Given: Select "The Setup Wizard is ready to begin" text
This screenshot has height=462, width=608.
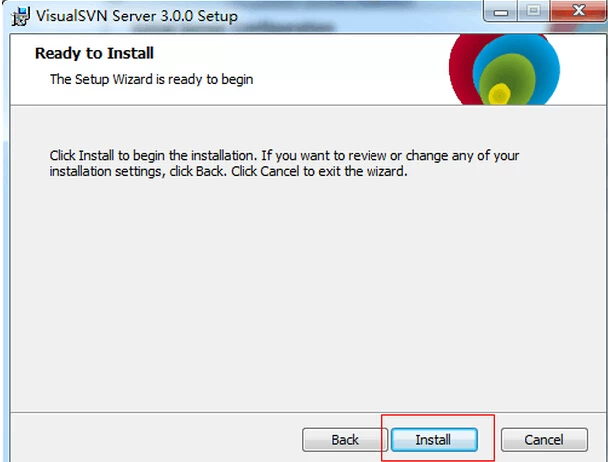Looking at the screenshot, I should (152, 79).
